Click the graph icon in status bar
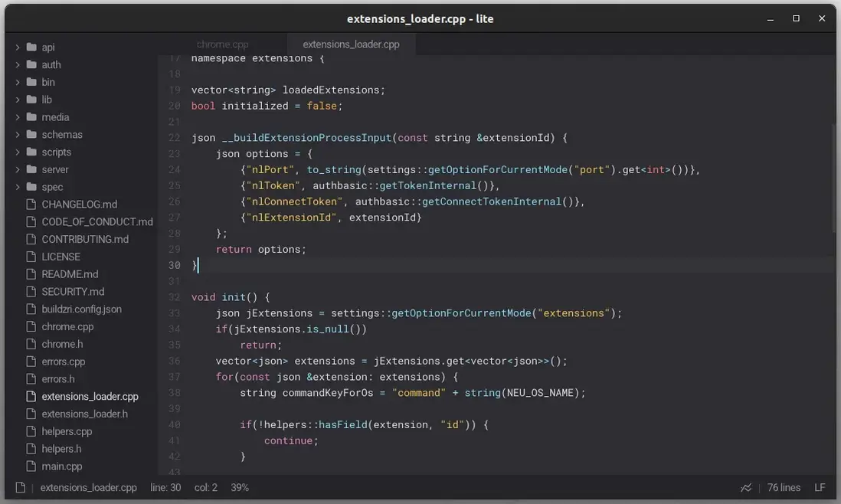The width and height of the screenshot is (841, 504). (746, 488)
